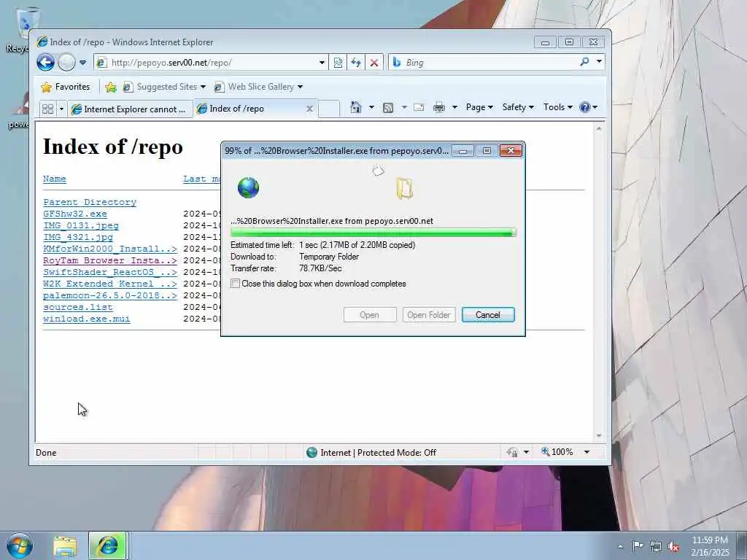Open the Help question mark menu
The width and height of the screenshot is (747, 560).
[x=589, y=107]
